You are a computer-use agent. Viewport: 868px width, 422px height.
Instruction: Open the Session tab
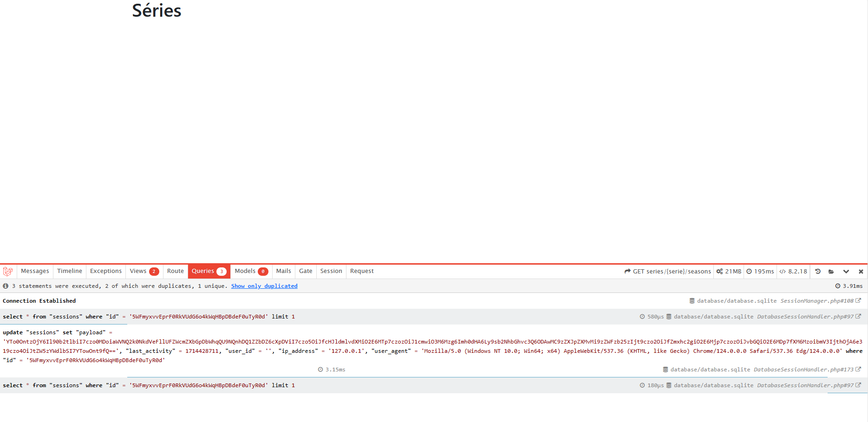click(x=331, y=271)
